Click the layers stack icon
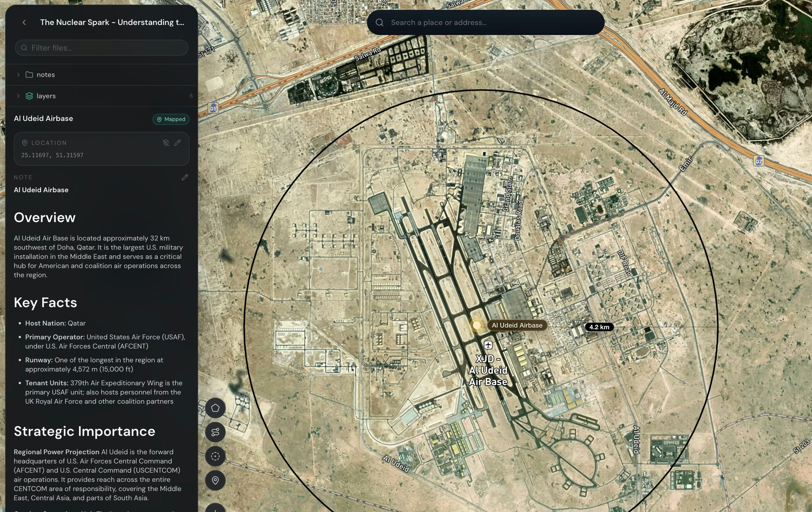Image resolution: width=812 pixels, height=512 pixels. [29, 96]
